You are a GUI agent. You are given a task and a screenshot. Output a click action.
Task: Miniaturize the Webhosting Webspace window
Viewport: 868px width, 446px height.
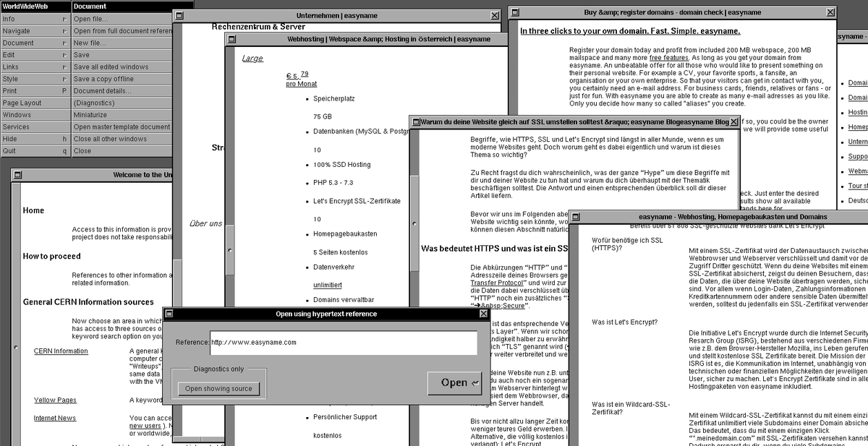click(231, 40)
